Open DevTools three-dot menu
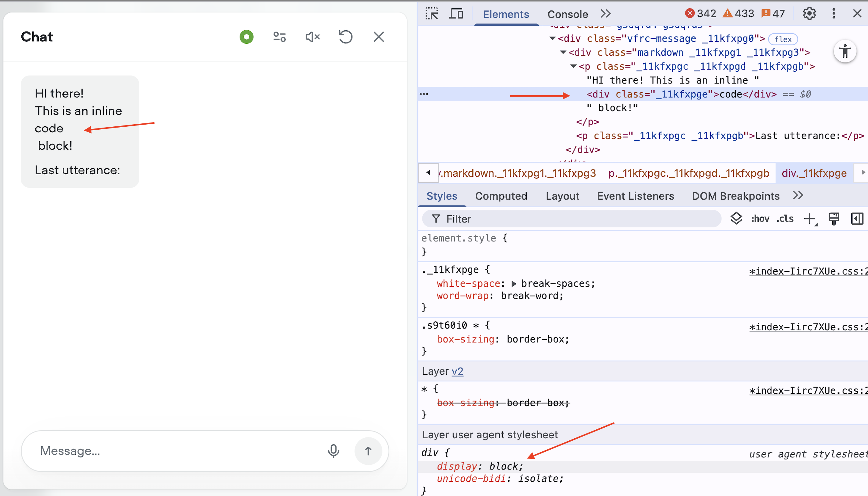 pyautogui.click(x=834, y=14)
